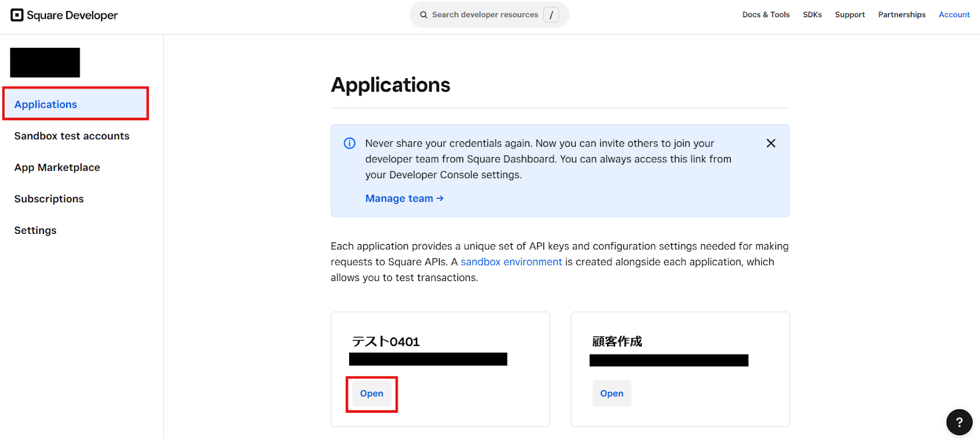Open Partnerships in top navigation
The image size is (980, 439).
902,15
